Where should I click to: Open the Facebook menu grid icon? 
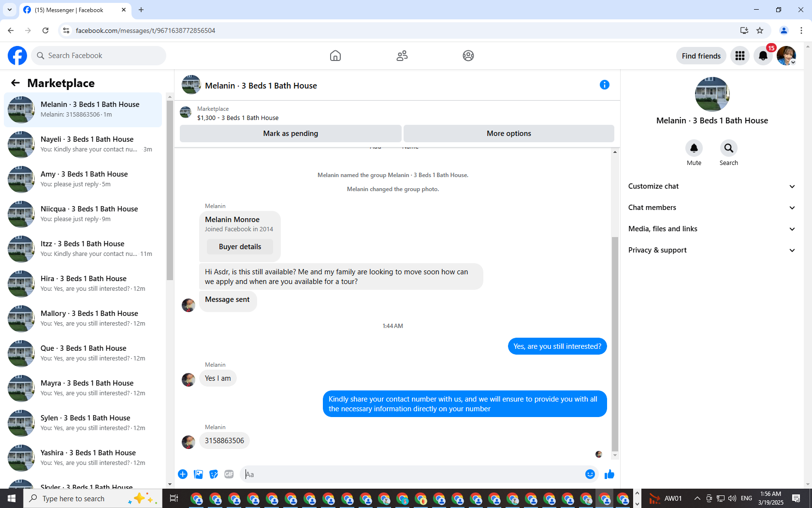pos(740,56)
